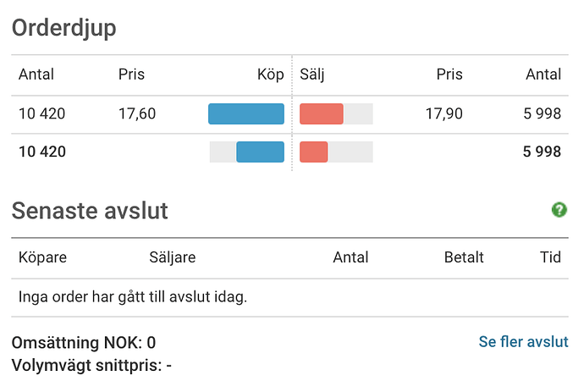Click the Sälj column header
The width and height of the screenshot is (584, 392).
[x=312, y=75]
